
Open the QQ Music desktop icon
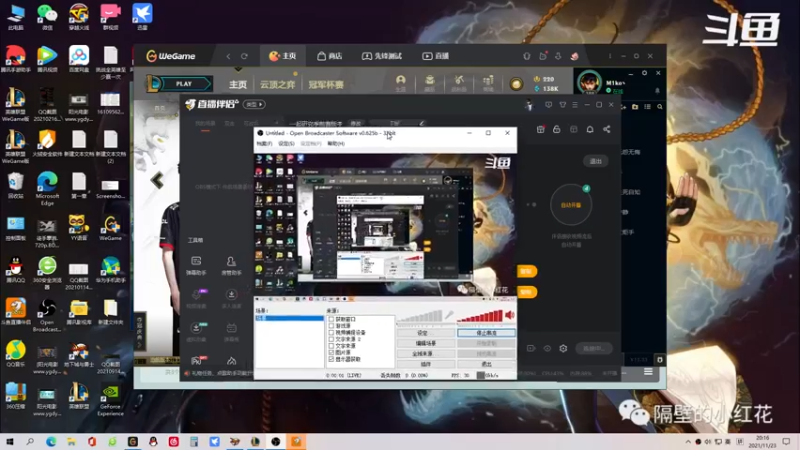[x=16, y=354]
